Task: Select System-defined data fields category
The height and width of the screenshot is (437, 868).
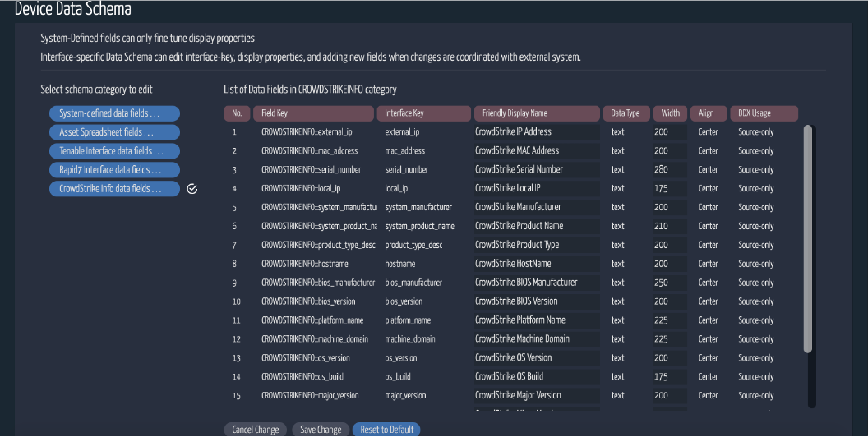Action: tap(114, 113)
